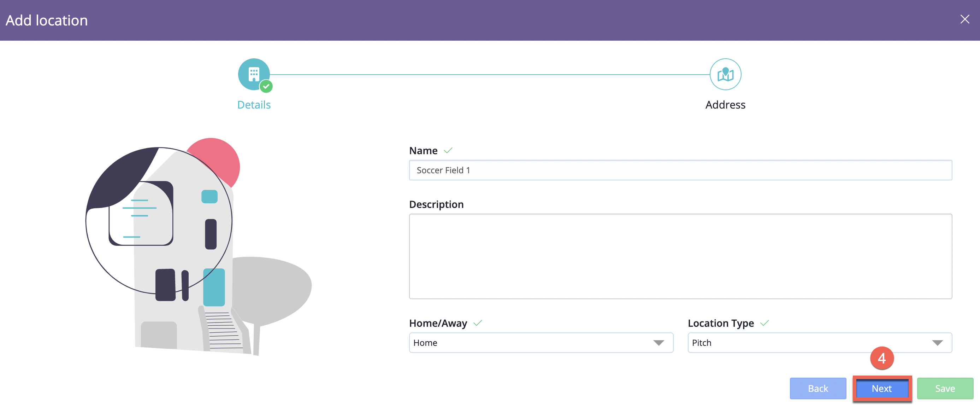980x418 pixels.
Task: Click the checkmark beside Name label
Action: [448, 150]
